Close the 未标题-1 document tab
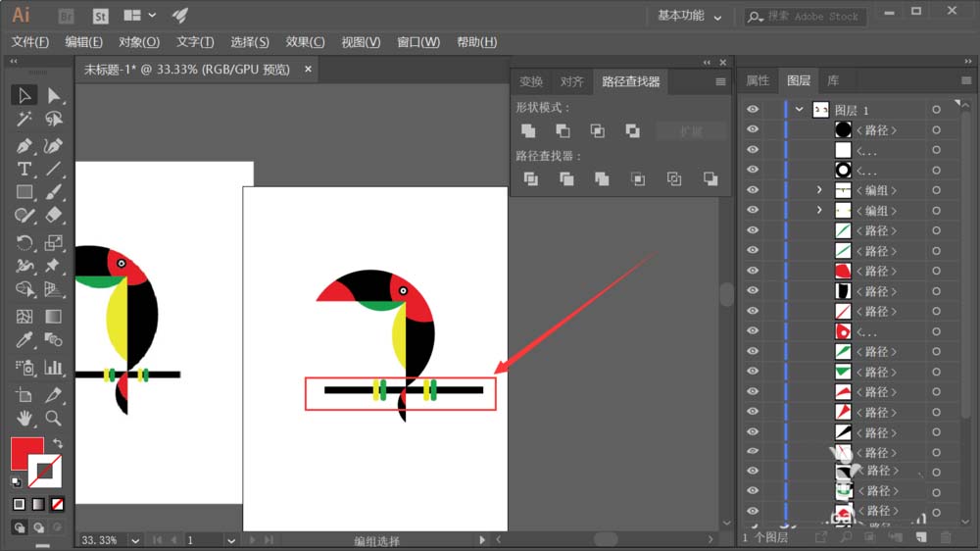The image size is (980, 551). tap(308, 69)
